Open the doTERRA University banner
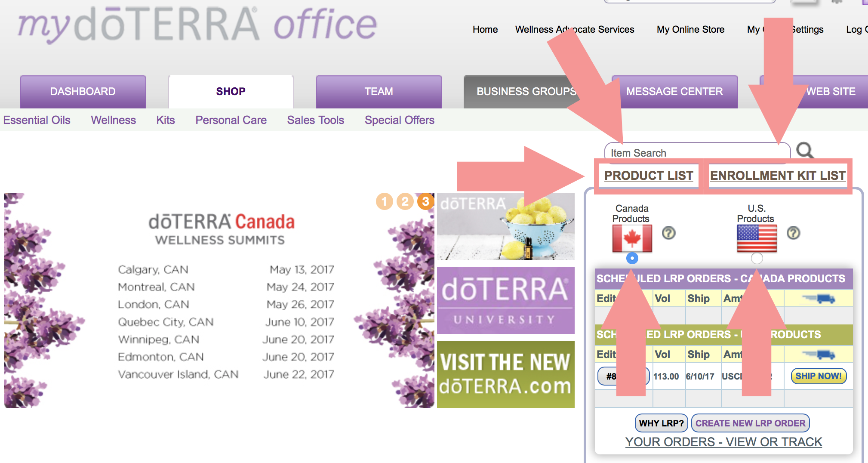Screen dimensions: 868x463 [506, 300]
